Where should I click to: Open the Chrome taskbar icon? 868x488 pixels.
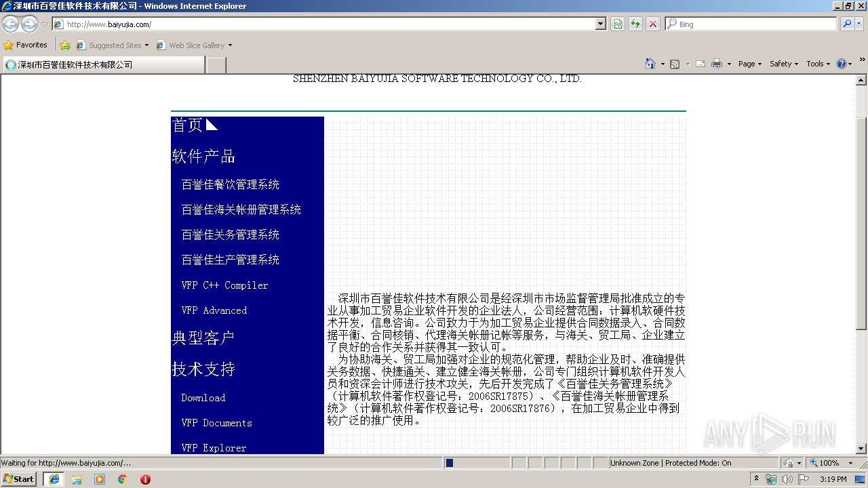(x=122, y=479)
